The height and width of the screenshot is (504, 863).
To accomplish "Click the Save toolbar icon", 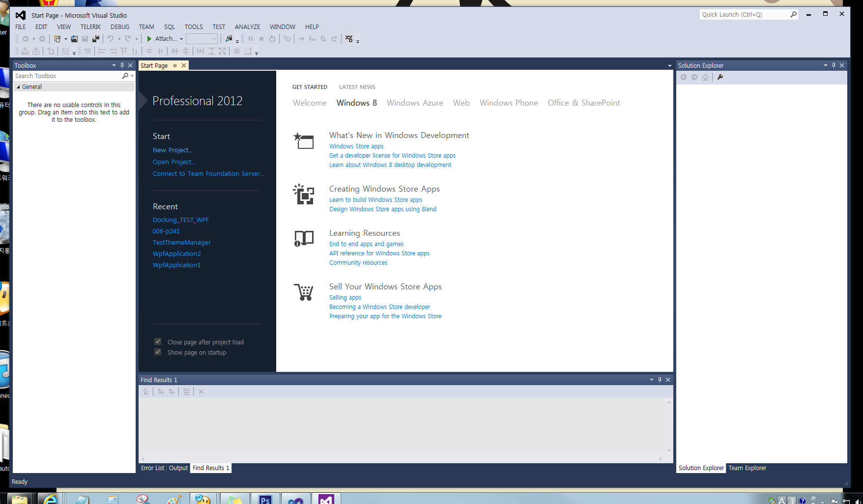I will [x=85, y=39].
